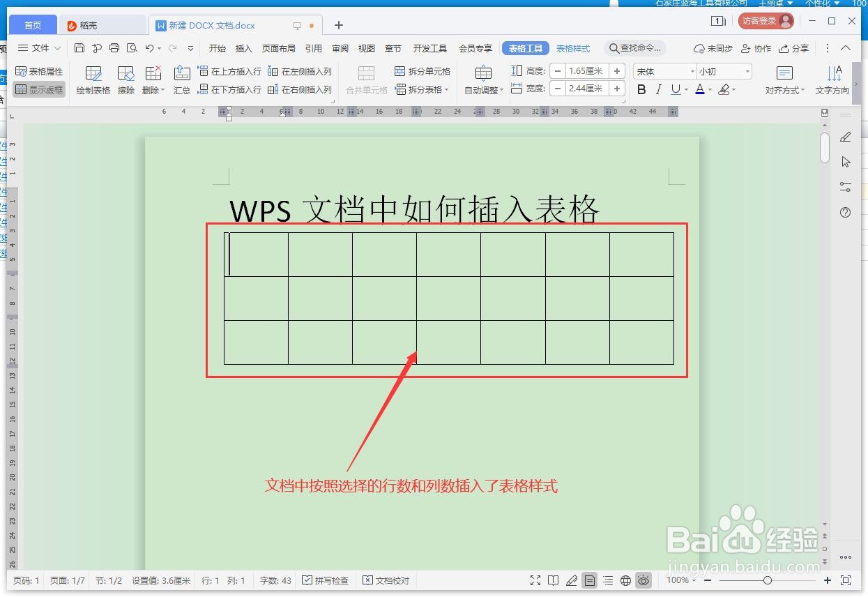Toggle eye protection mode icon
868x597 pixels.
644,580
